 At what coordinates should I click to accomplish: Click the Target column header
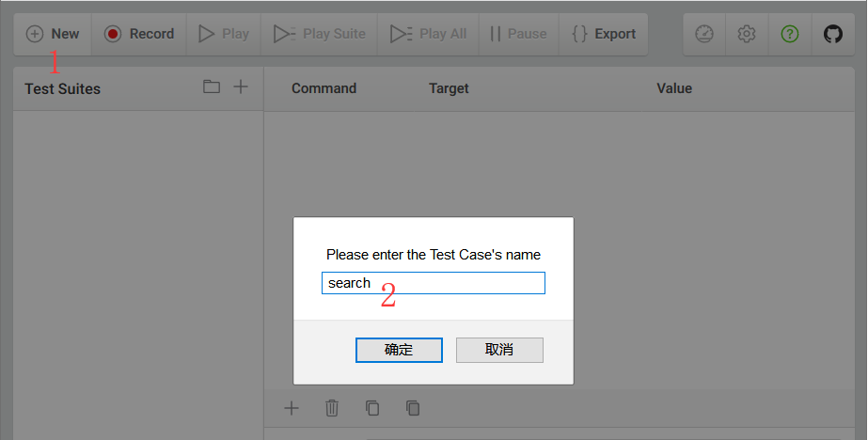point(449,88)
